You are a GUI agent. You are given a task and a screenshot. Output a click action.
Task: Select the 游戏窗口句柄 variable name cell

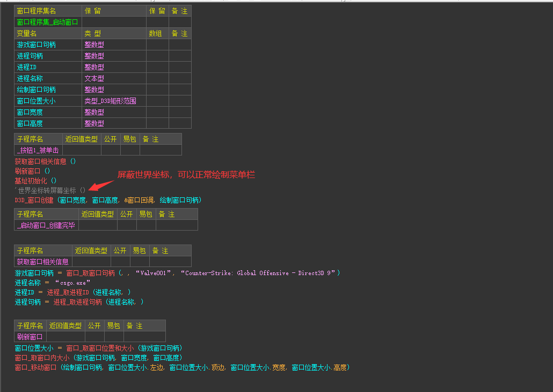tap(48, 45)
